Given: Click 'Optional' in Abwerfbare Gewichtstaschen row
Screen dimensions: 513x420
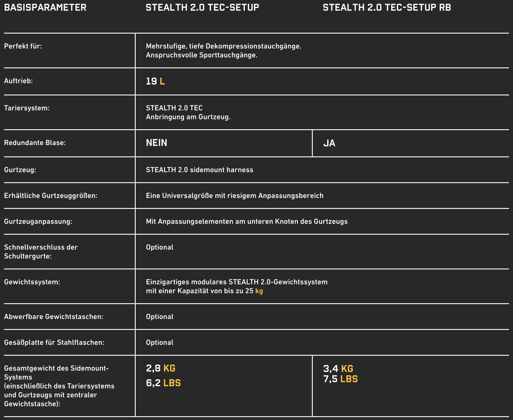Looking at the screenshot, I should click(160, 317).
